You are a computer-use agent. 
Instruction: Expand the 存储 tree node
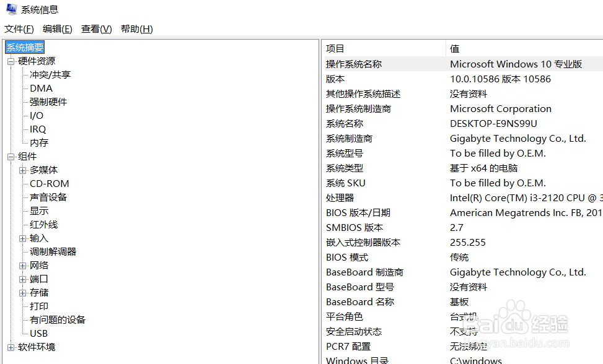pos(22,292)
